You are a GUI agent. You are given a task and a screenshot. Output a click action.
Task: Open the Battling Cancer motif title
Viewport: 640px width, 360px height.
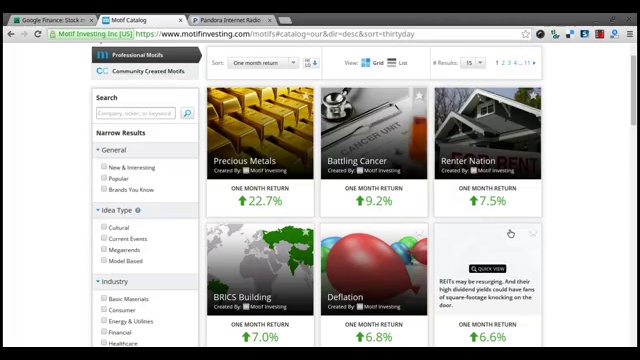[357, 161]
